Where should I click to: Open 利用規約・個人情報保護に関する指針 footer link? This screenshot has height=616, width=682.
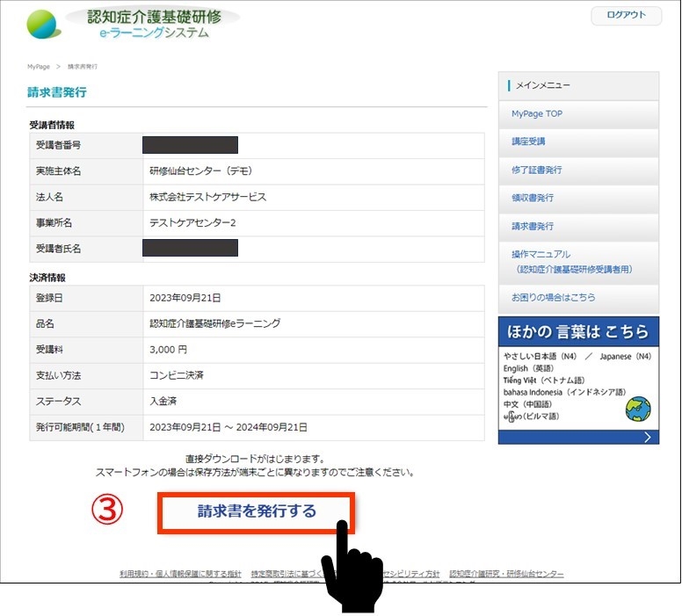180,574
